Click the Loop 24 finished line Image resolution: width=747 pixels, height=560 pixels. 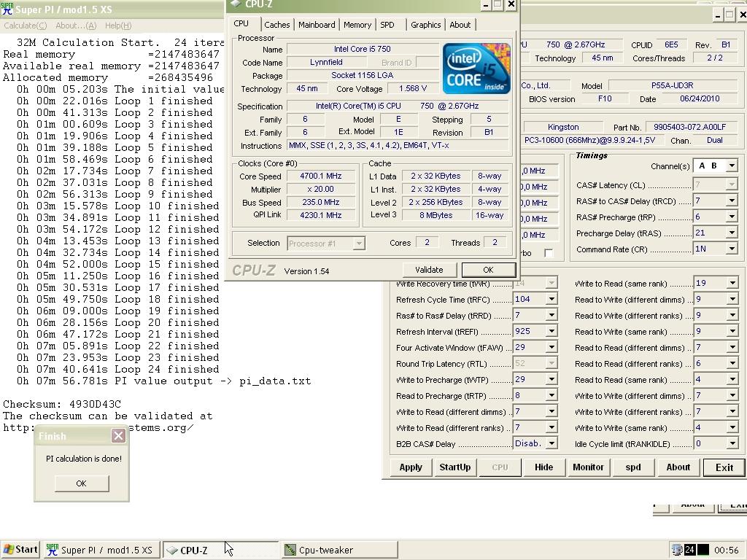point(117,369)
